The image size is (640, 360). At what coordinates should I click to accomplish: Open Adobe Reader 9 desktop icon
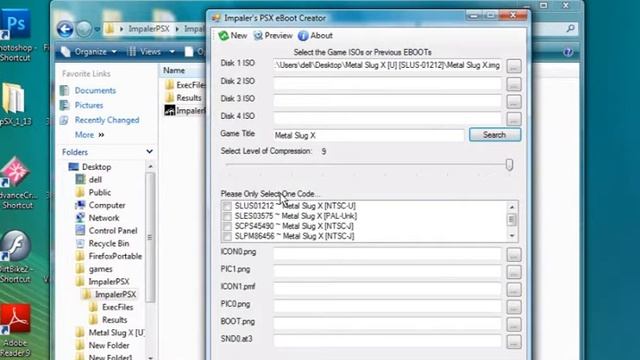(15, 330)
